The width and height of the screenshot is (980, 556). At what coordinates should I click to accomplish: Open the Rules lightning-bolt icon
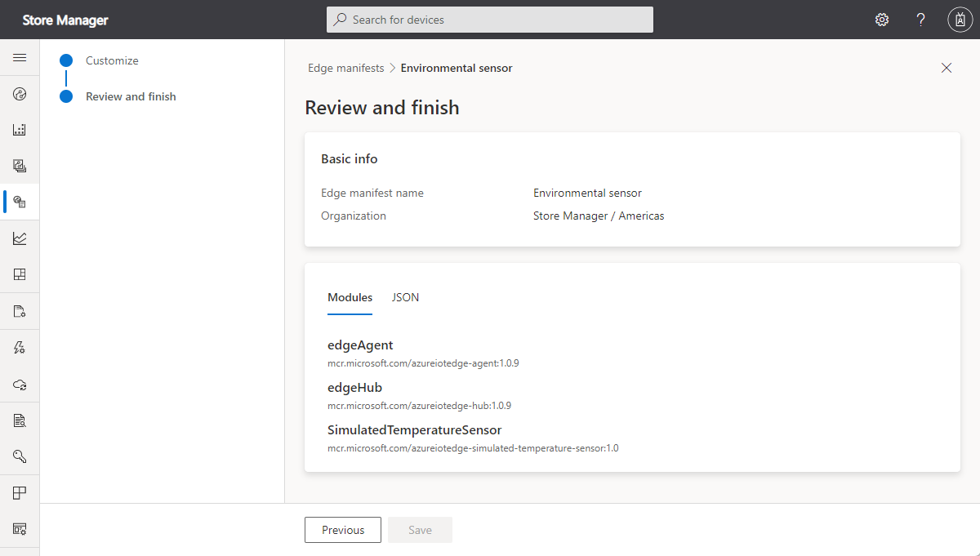[x=20, y=347]
